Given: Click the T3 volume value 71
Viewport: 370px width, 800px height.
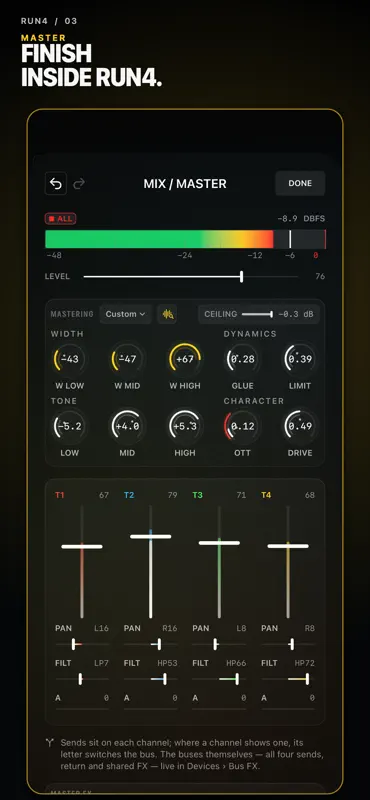Looking at the screenshot, I should (x=241, y=495).
